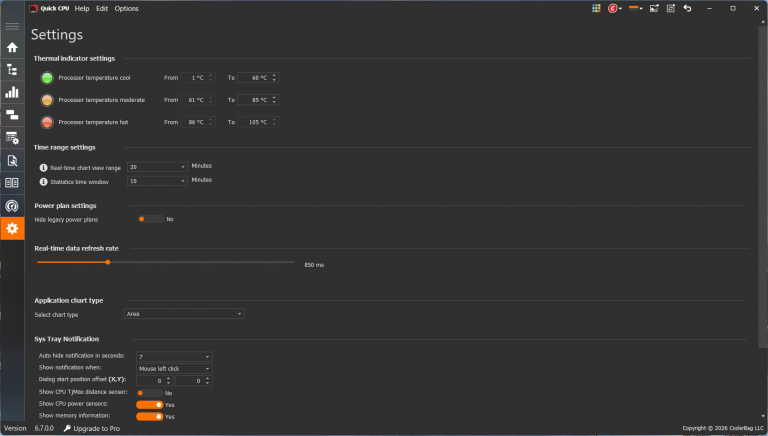Open the hamburger menu in the sidebar

point(12,26)
